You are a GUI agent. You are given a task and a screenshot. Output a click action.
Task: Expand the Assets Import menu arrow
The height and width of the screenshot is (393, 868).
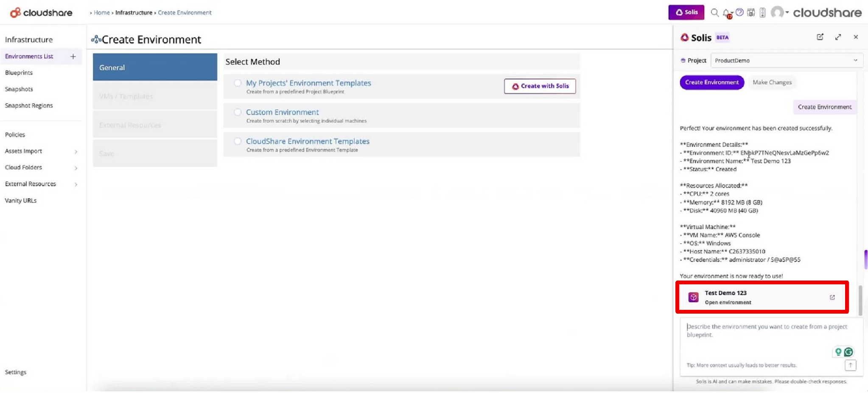pyautogui.click(x=76, y=152)
